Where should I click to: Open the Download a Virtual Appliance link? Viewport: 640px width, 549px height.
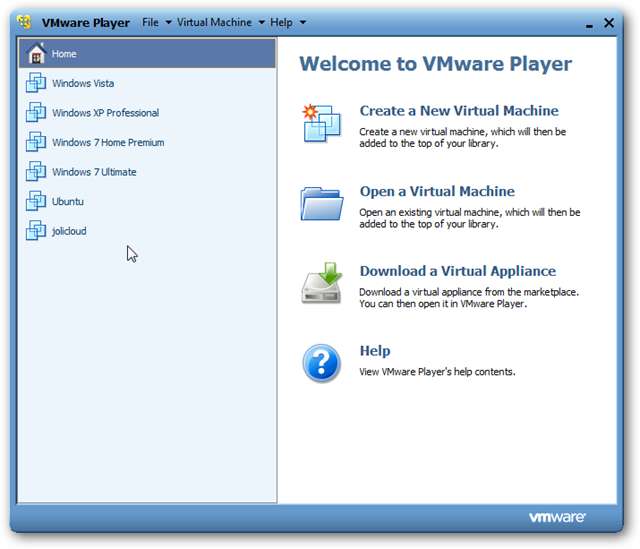tap(457, 271)
